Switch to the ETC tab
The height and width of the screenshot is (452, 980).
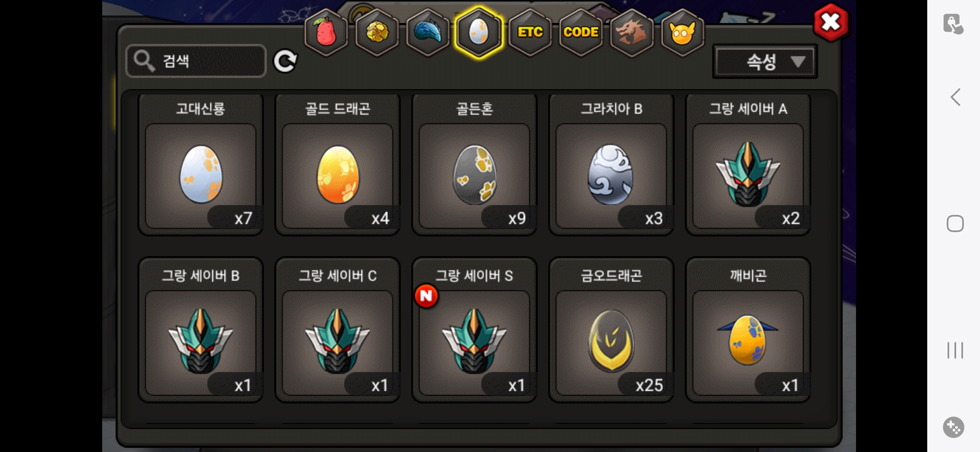coord(530,32)
